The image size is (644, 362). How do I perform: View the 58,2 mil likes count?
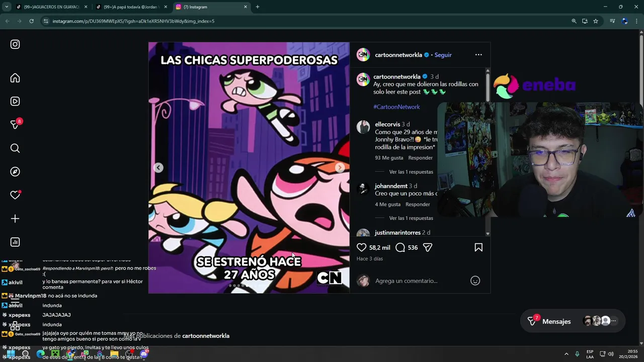tap(380, 247)
